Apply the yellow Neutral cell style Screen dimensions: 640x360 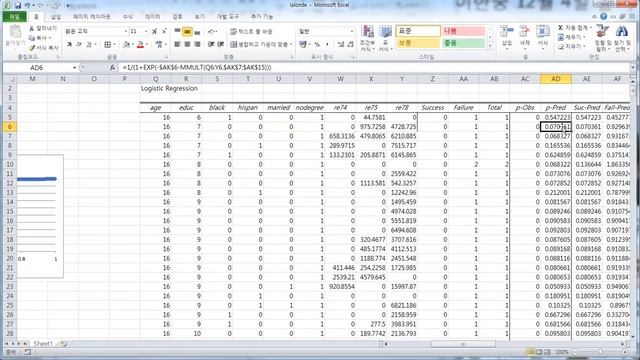coord(418,43)
